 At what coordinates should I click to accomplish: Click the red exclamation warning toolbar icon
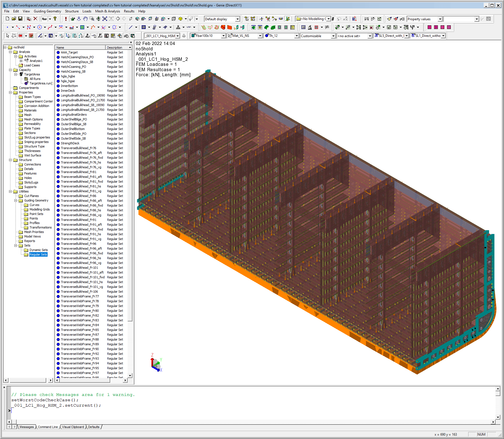tap(65, 19)
